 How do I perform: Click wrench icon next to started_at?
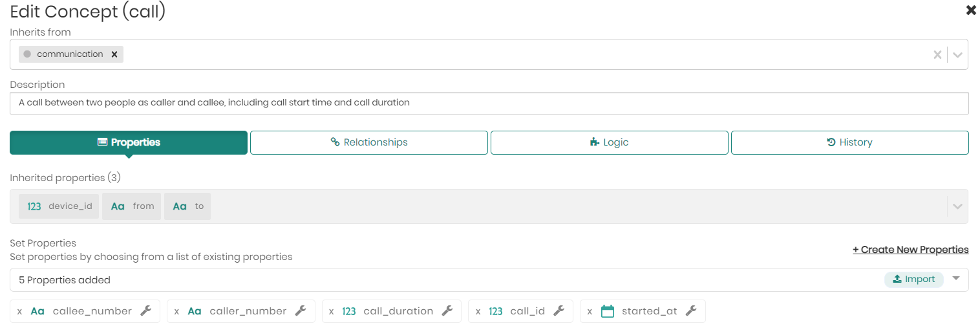pos(691,311)
